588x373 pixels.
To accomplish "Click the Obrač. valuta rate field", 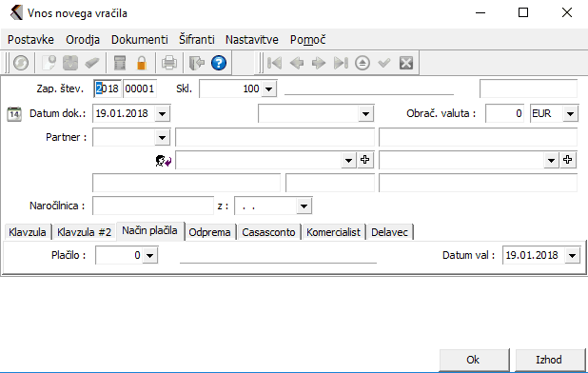I will [505, 113].
